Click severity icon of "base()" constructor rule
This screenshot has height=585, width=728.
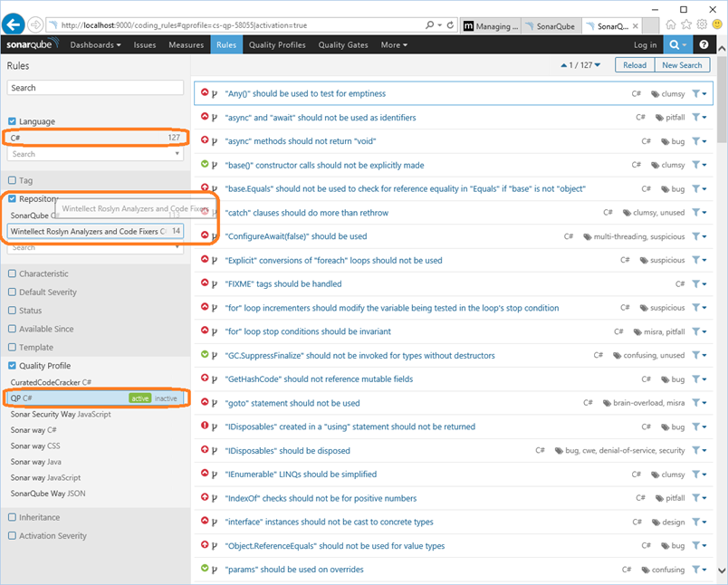205,164
